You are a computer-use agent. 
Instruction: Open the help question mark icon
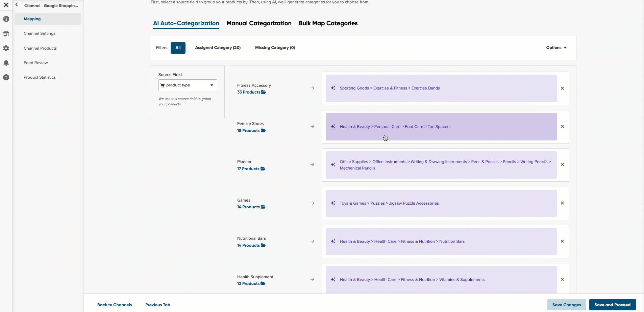point(6,77)
